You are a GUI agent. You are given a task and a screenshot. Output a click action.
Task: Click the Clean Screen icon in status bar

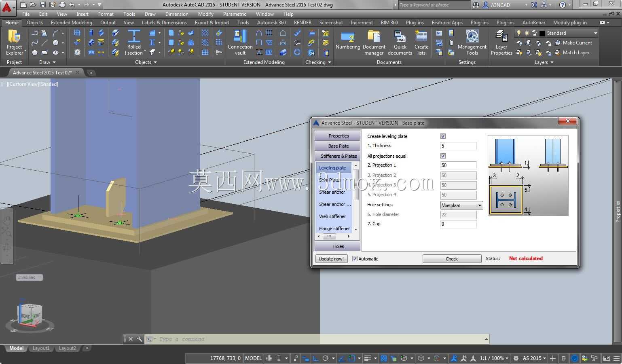coord(606,358)
